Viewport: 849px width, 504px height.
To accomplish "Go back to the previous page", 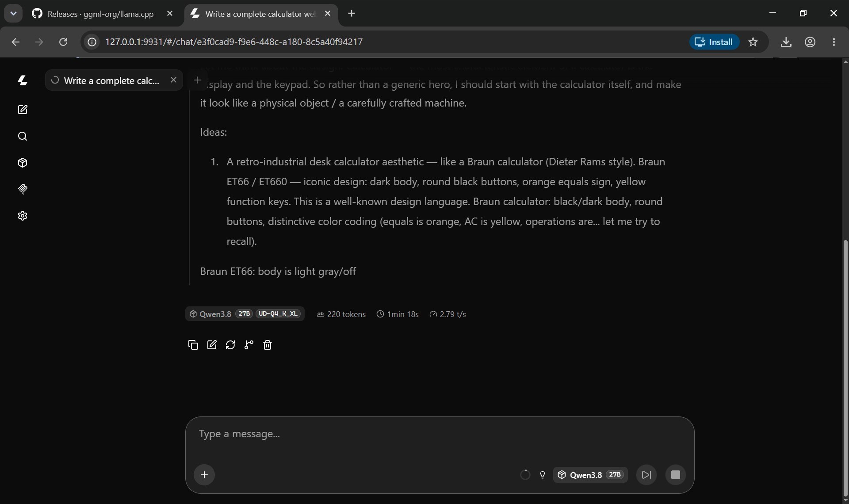I will [15, 42].
